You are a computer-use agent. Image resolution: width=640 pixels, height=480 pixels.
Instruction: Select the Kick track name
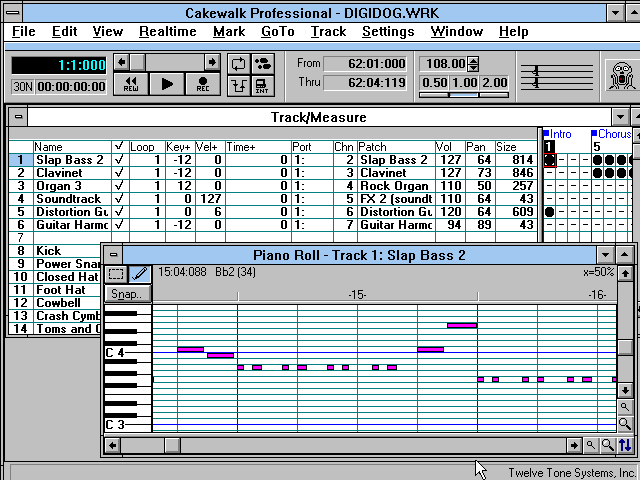pos(49,251)
